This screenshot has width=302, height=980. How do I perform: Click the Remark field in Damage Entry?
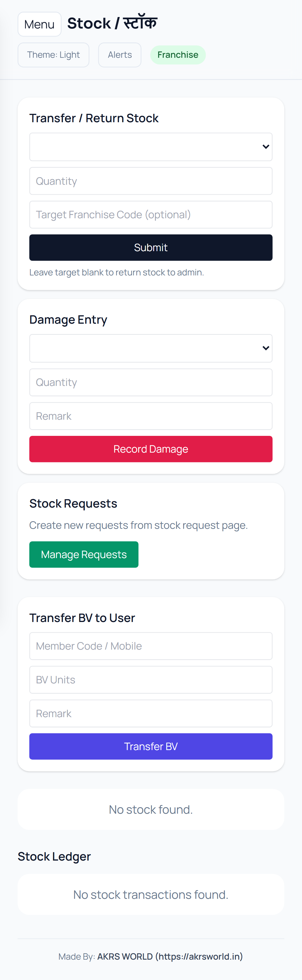pyautogui.click(x=151, y=416)
